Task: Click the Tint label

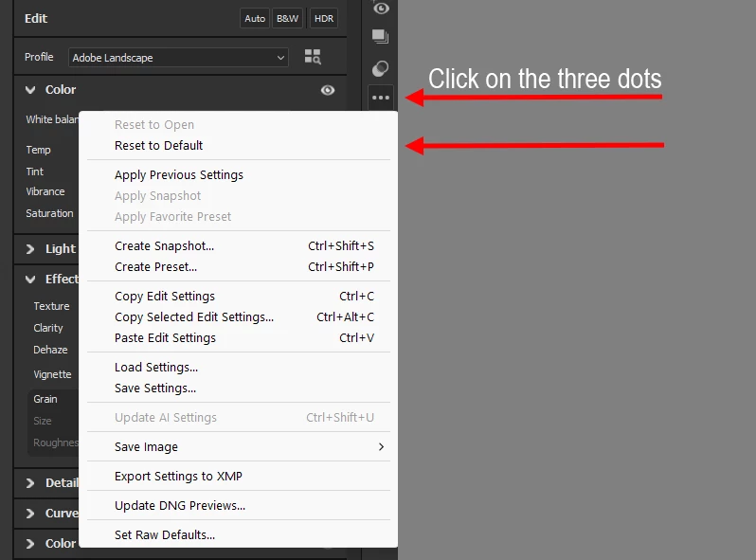Action: pos(35,172)
